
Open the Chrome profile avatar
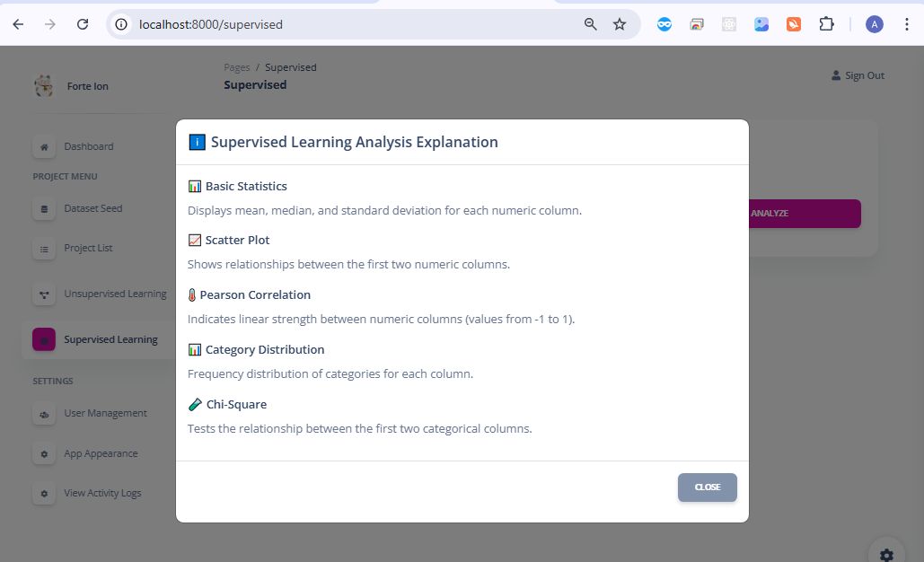point(875,24)
